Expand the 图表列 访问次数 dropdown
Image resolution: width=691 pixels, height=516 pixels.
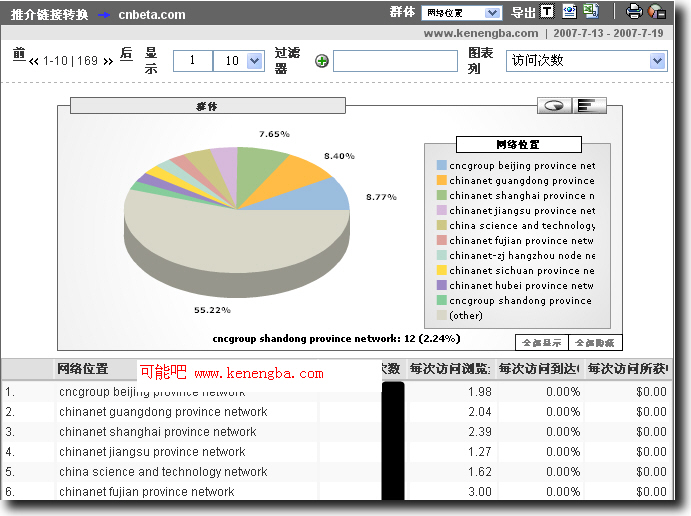[x=587, y=61]
